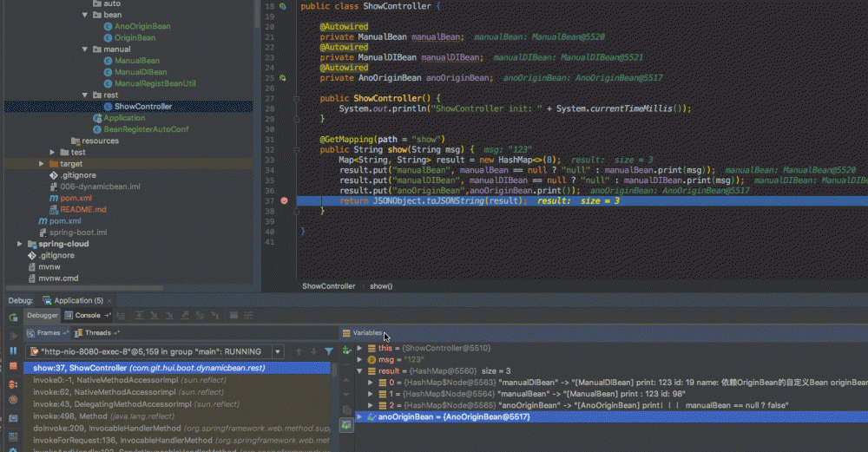868x452 pixels.
Task: Click the ShowController breadcrumb
Action: click(328, 286)
